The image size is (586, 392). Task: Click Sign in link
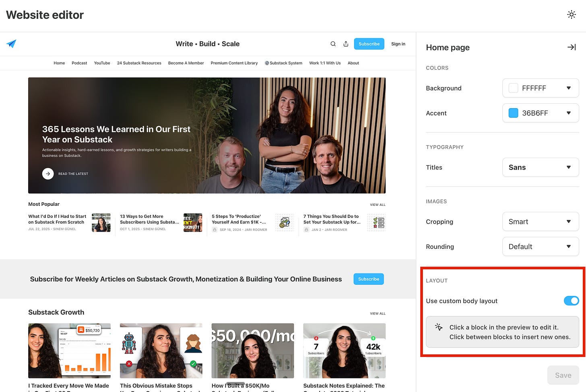(398, 44)
